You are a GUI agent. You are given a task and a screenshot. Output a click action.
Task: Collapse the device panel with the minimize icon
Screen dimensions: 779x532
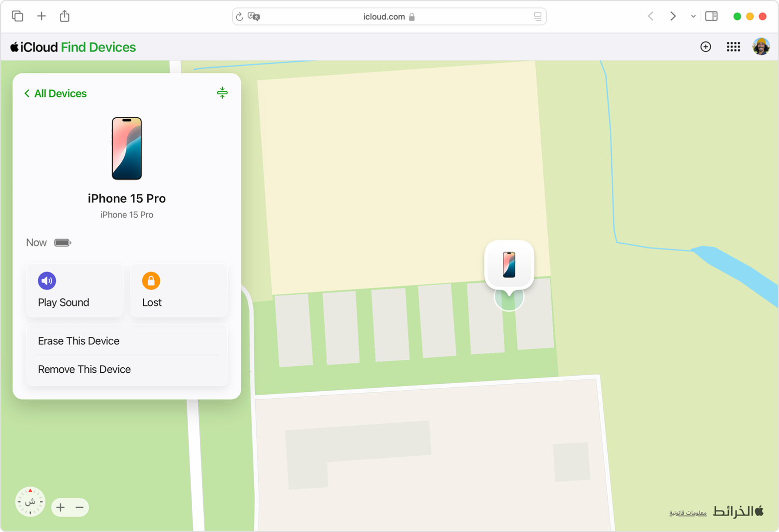point(222,92)
